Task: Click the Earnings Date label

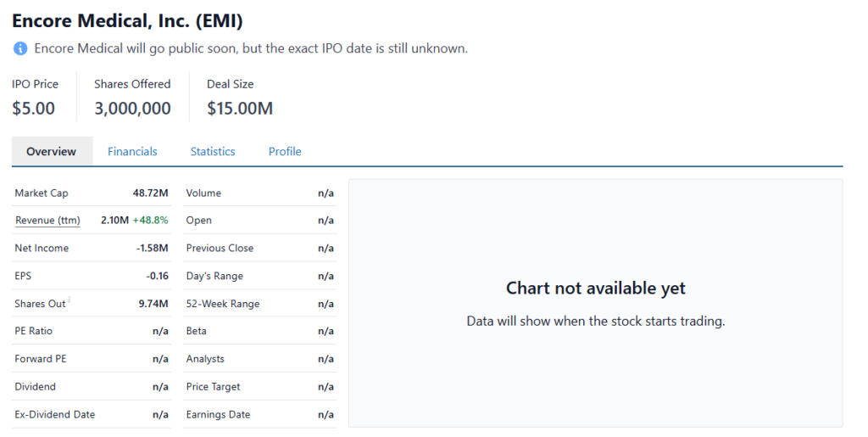Action: (x=218, y=415)
